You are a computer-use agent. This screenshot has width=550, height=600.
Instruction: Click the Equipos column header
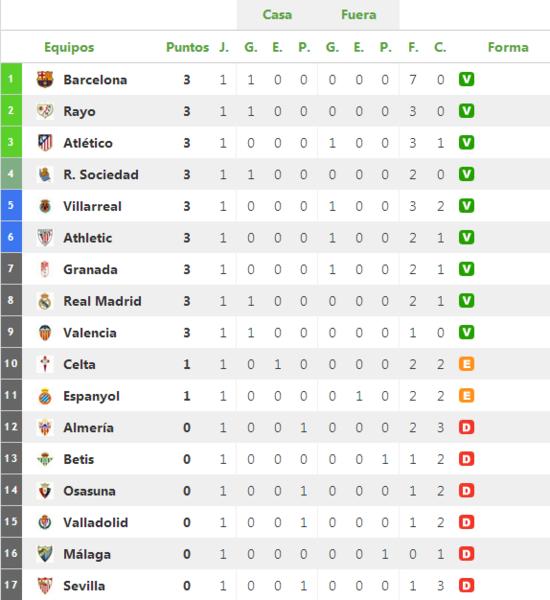[x=69, y=47]
